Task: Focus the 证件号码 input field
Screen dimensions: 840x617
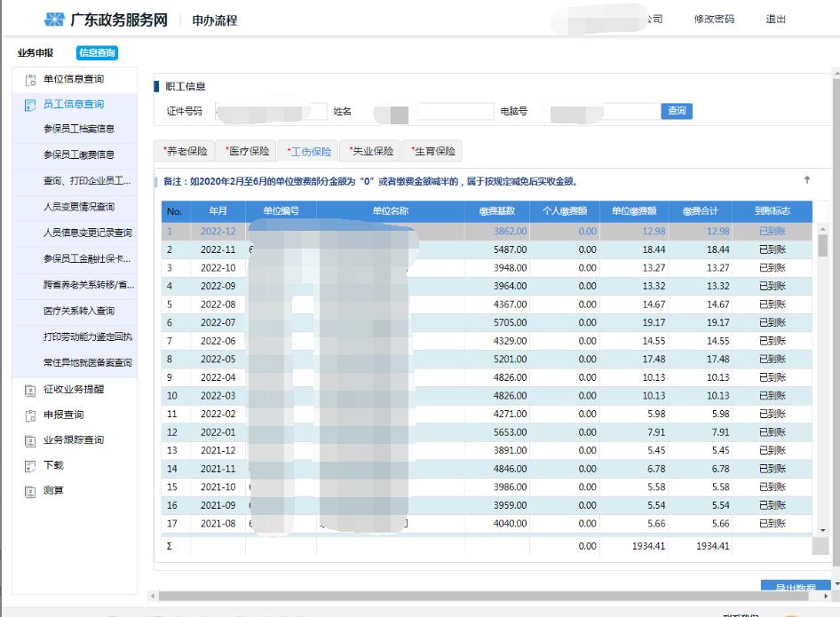Action: 271,111
